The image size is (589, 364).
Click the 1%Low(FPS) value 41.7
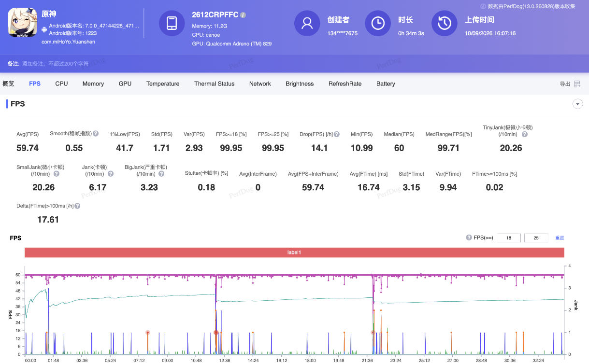125,148
